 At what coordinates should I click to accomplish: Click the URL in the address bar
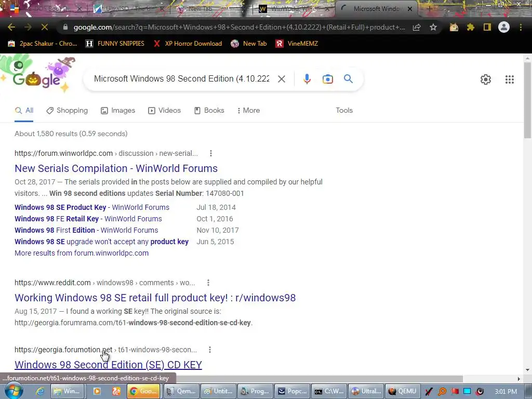point(239,27)
